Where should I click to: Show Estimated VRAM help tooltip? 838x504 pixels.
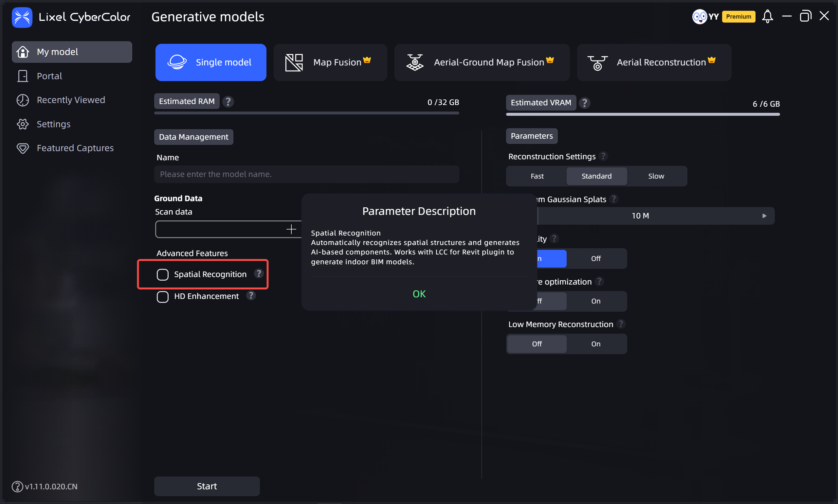tap(585, 103)
